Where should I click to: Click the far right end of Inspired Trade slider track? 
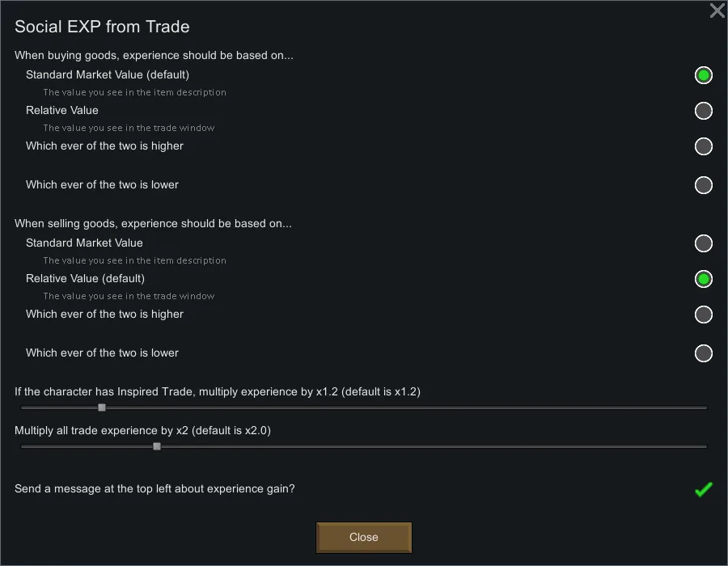(x=705, y=408)
